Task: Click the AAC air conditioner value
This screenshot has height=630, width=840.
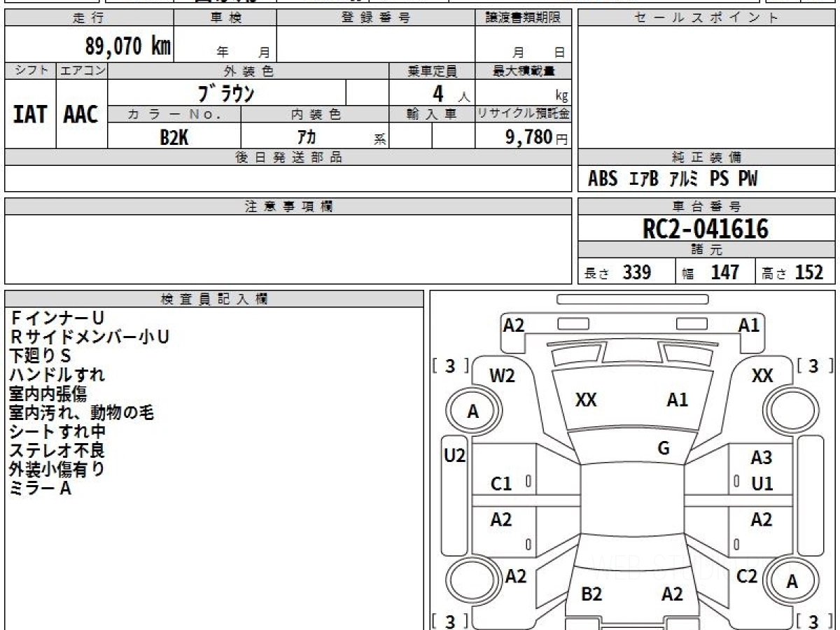Action: coord(81,115)
